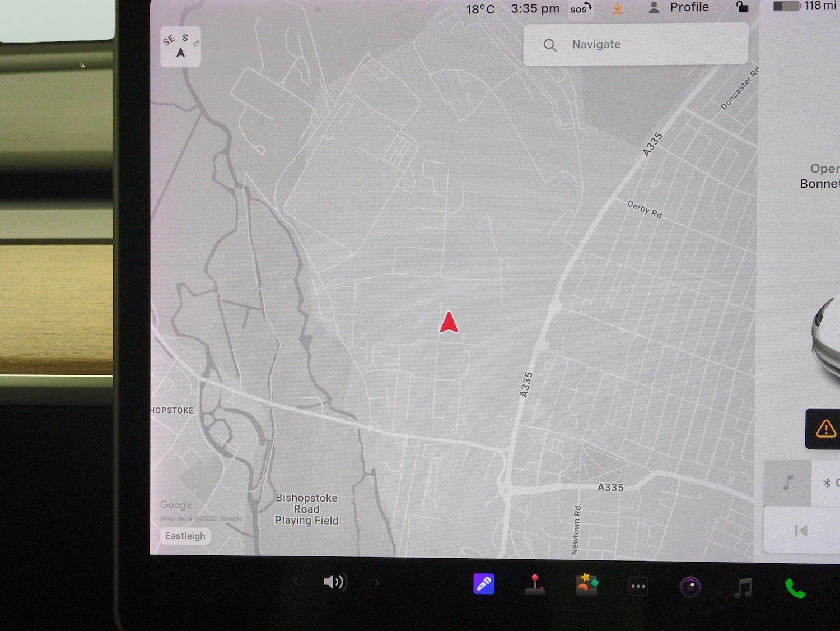Tap the Navigate search field
This screenshot has width=840, height=631.
635,44
